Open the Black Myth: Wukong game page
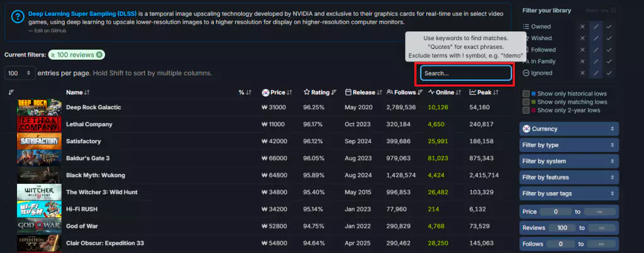 96,175
